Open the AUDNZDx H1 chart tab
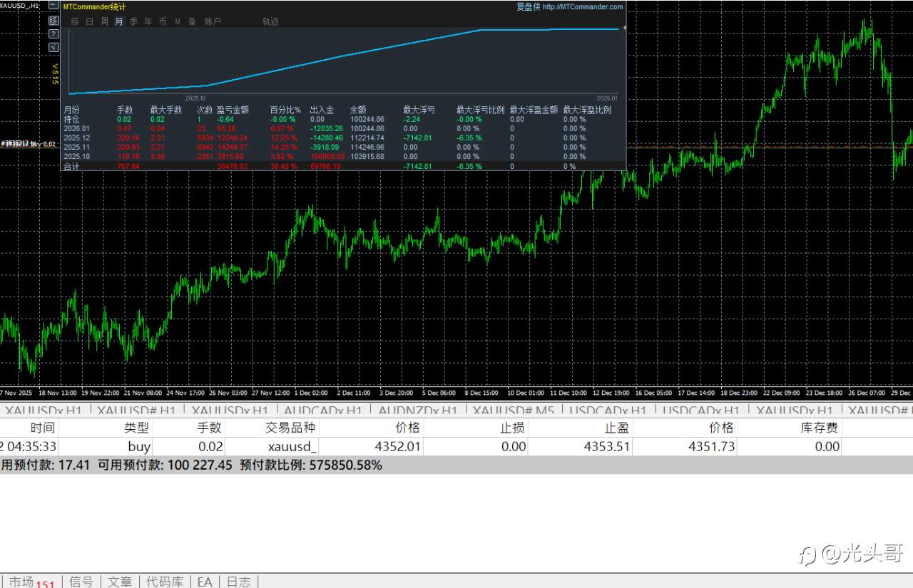Screen dimensions: 913x588 417,411
